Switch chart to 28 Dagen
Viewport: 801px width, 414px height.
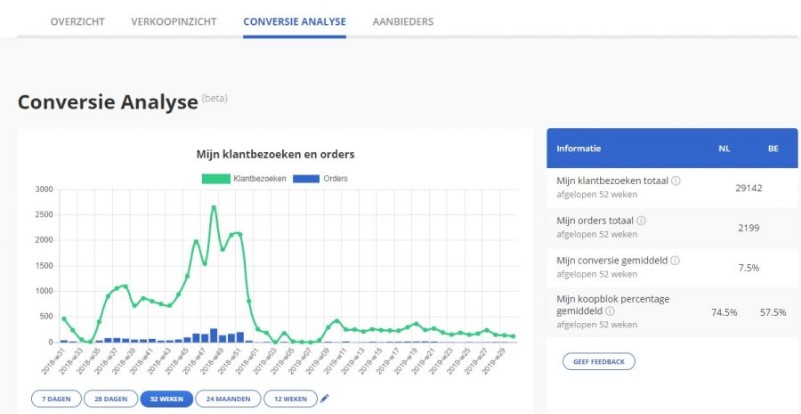tap(110, 399)
